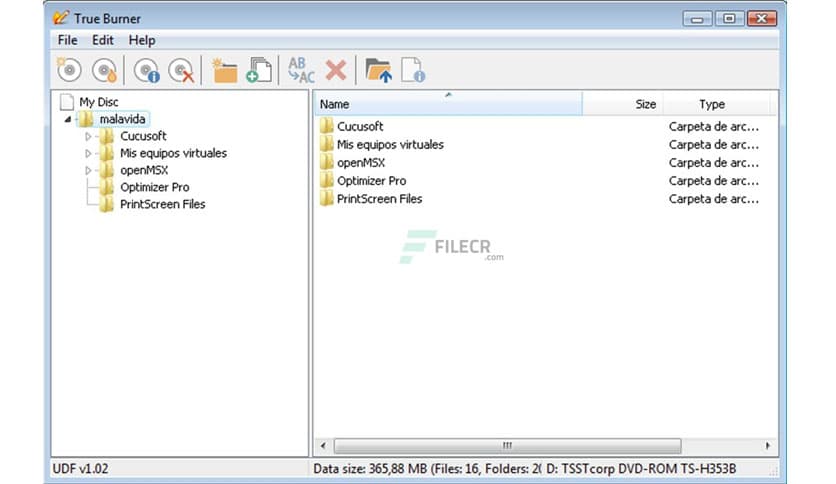Sort by the Type column header
Screen dimensions: 836x484
(717, 103)
